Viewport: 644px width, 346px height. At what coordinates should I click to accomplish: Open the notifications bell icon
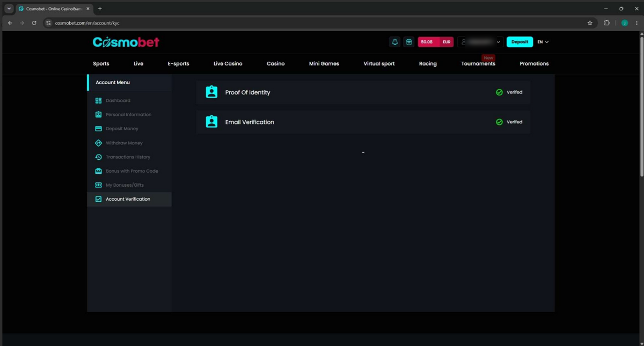coord(395,42)
